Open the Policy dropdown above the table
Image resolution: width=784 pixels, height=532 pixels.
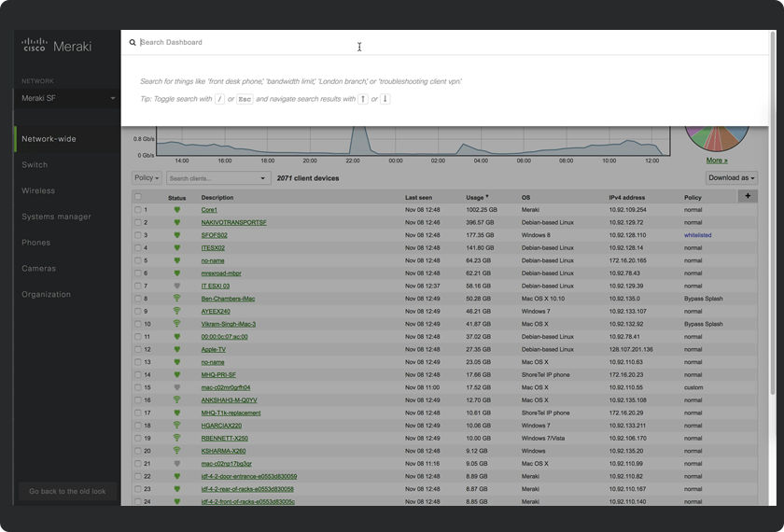coord(147,178)
